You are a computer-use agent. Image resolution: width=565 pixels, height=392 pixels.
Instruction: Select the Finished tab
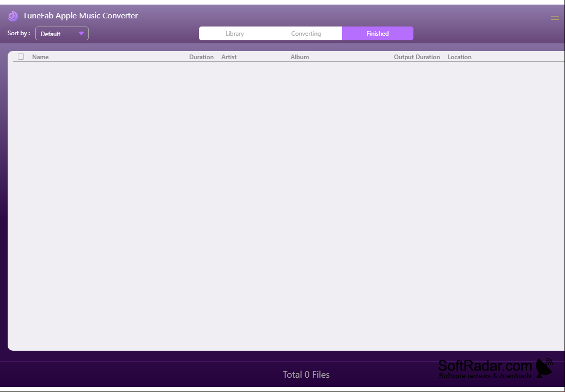coord(378,34)
